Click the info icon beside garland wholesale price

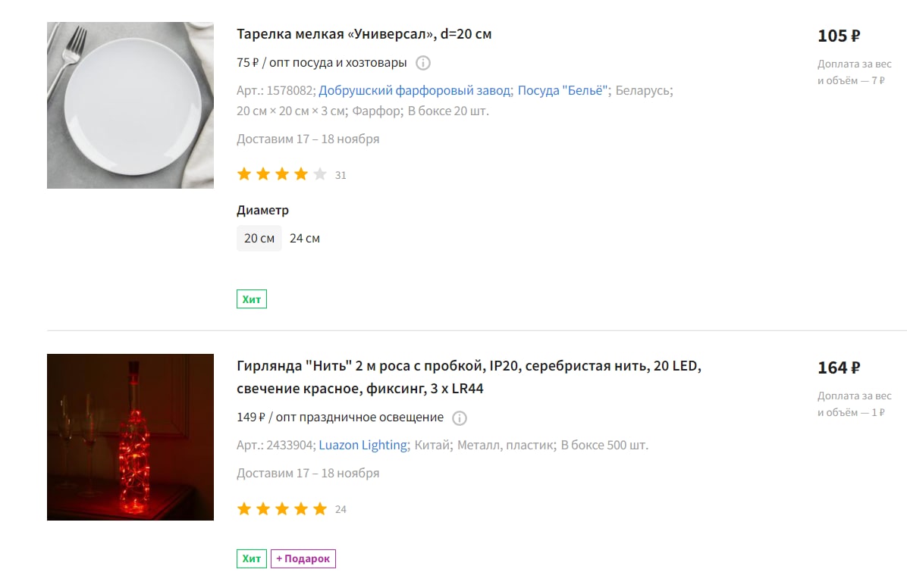460,418
